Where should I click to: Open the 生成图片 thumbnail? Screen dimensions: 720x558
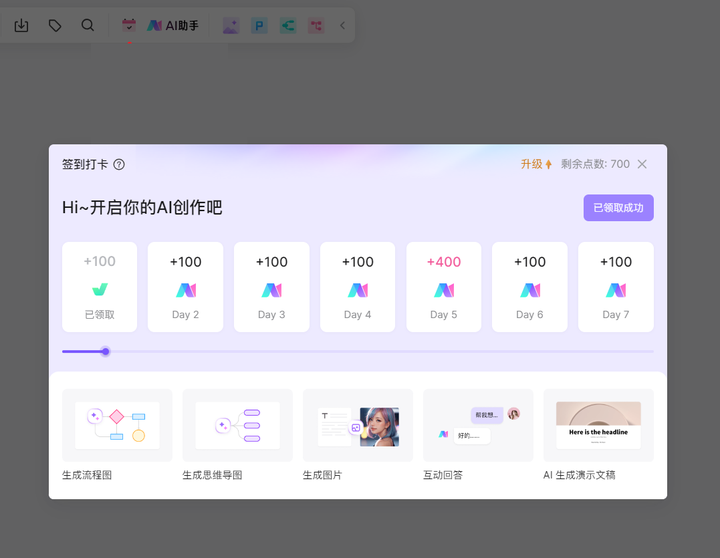coord(358,425)
